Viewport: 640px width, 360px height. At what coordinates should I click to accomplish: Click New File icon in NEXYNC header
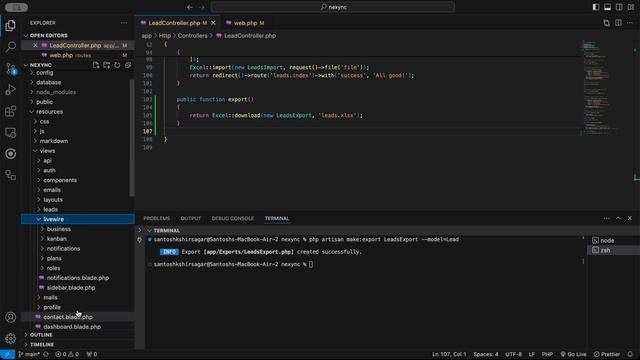(96, 65)
